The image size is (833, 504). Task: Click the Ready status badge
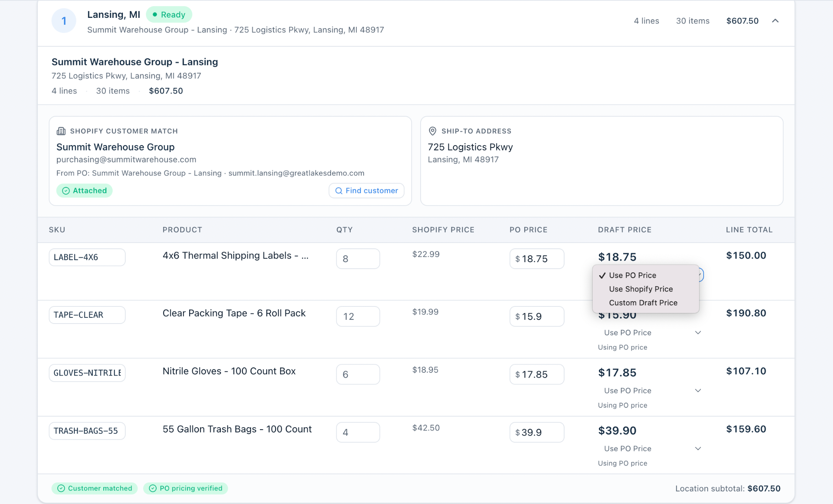(169, 15)
